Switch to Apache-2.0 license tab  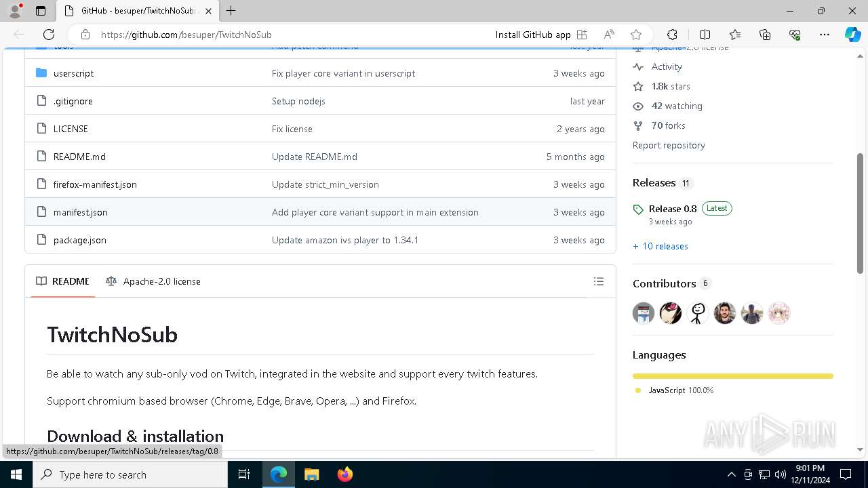pyautogui.click(x=153, y=281)
